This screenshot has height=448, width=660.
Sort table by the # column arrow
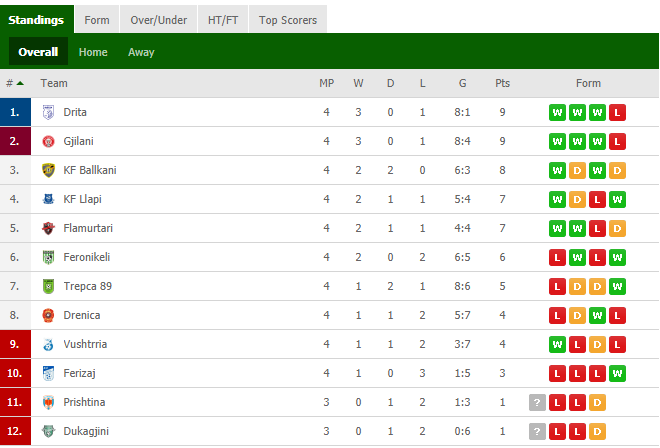coord(20,83)
